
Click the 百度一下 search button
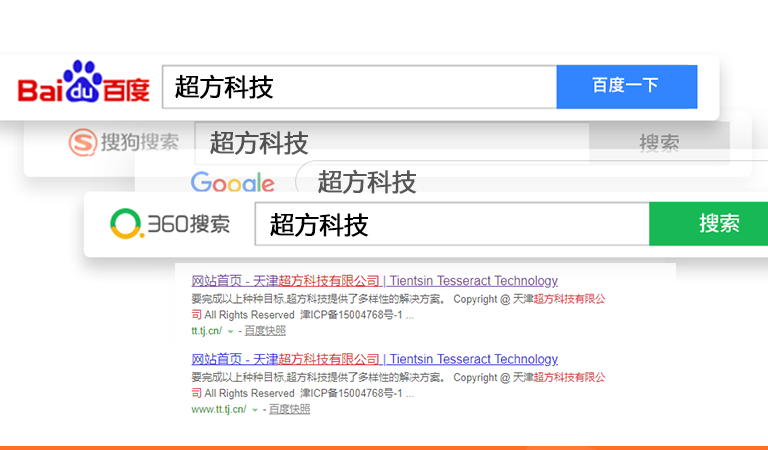626,87
